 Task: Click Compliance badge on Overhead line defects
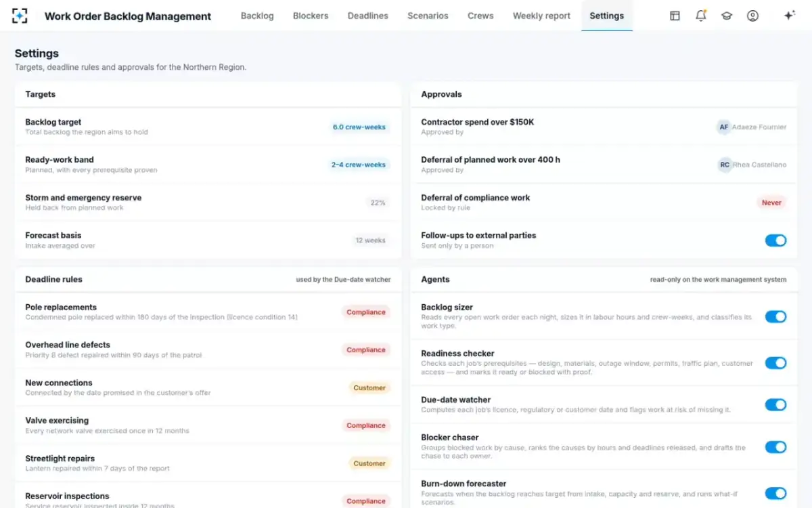[366, 350]
